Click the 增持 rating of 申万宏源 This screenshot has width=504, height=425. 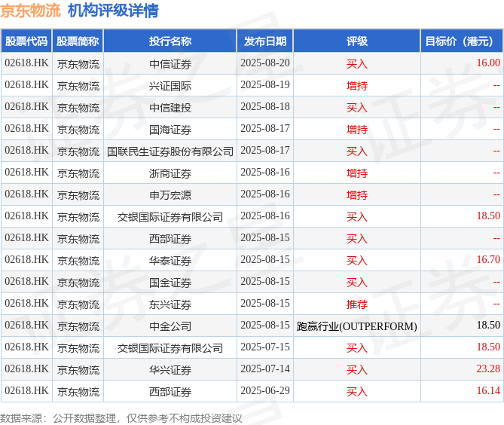(357, 195)
